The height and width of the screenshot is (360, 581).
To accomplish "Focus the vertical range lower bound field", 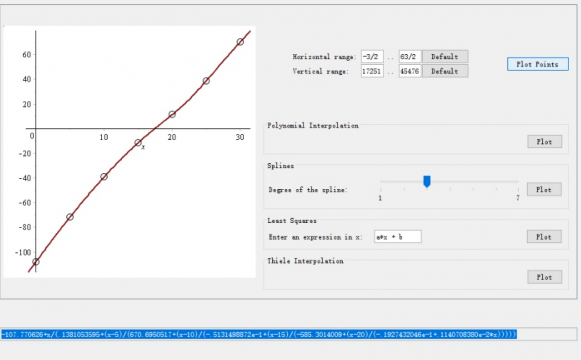I will point(372,71).
